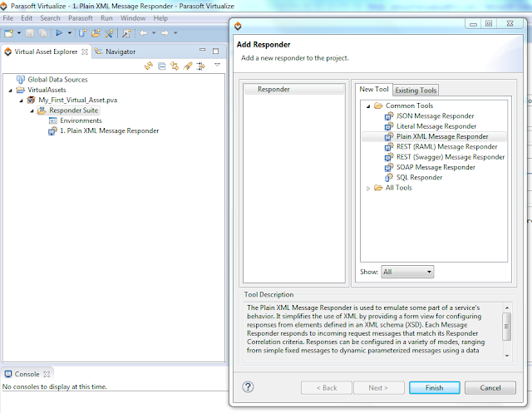The image size is (532, 413).
Task: Open the back history dropdown arrow
Action: (x=154, y=33)
